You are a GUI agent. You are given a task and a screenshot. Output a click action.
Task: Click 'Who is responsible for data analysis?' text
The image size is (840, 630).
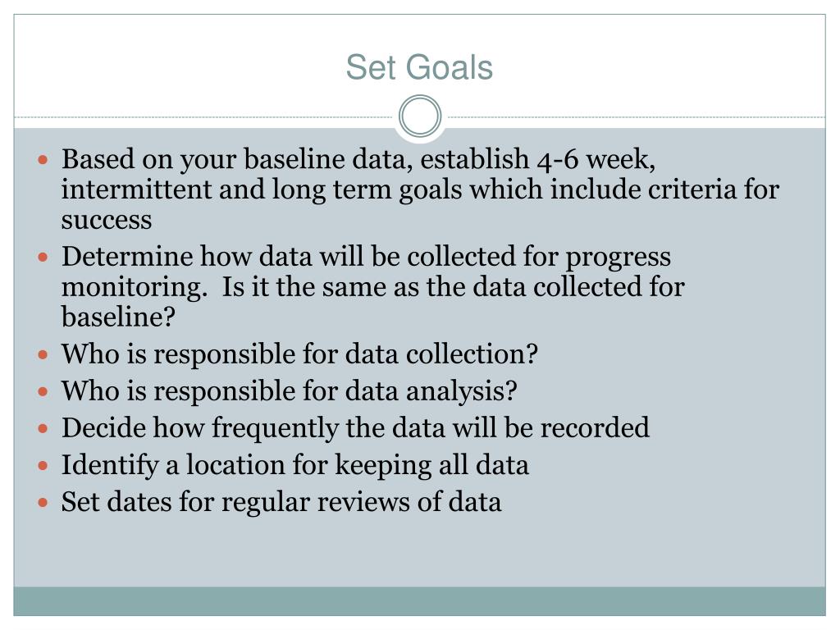coord(290,391)
